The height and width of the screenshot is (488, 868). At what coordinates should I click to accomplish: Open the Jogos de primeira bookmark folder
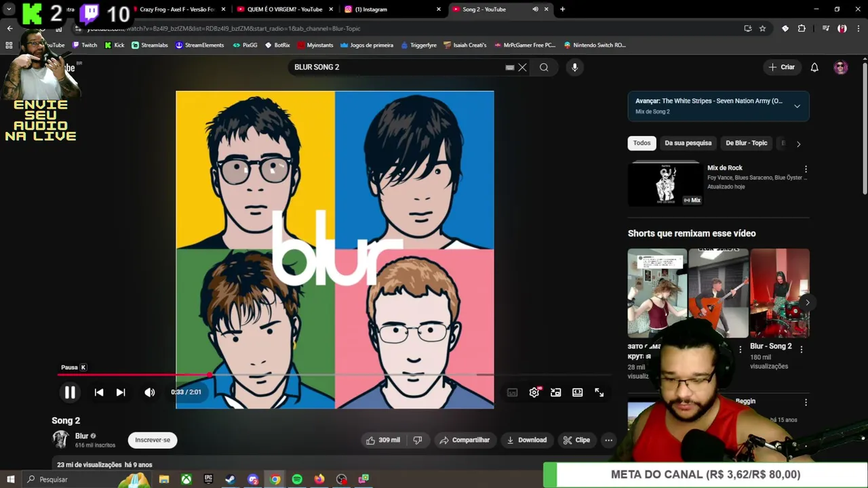tap(367, 45)
